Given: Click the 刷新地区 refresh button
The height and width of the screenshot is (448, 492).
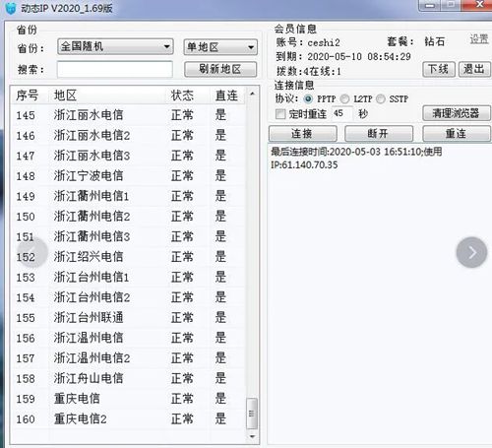Looking at the screenshot, I should 220,69.
